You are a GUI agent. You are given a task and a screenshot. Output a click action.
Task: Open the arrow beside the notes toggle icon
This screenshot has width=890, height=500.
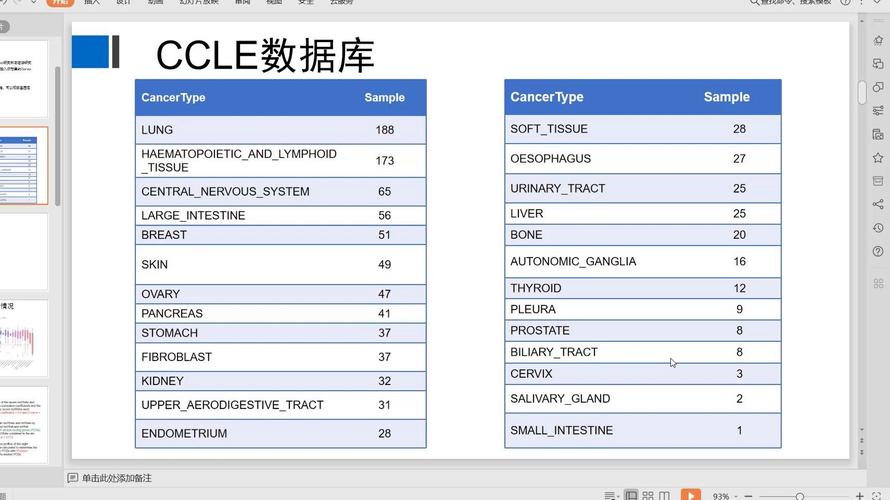tap(618, 497)
